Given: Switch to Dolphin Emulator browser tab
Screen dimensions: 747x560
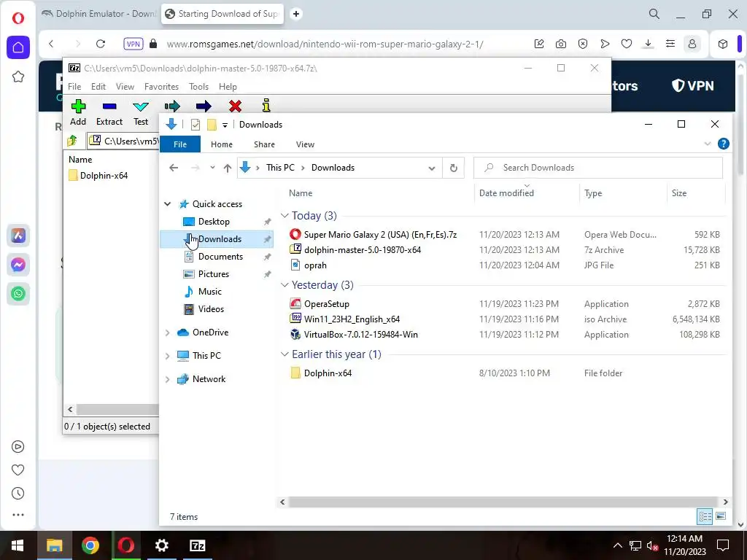Looking at the screenshot, I should click(99, 14).
